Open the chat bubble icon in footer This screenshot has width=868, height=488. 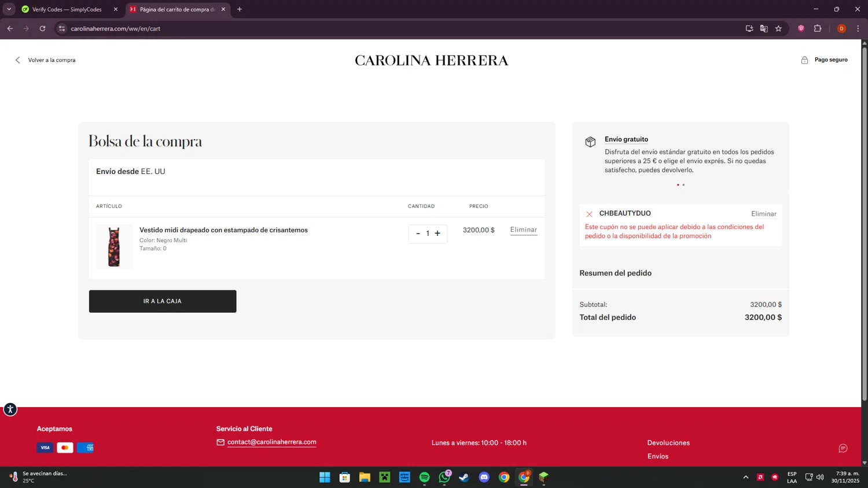tap(843, 448)
